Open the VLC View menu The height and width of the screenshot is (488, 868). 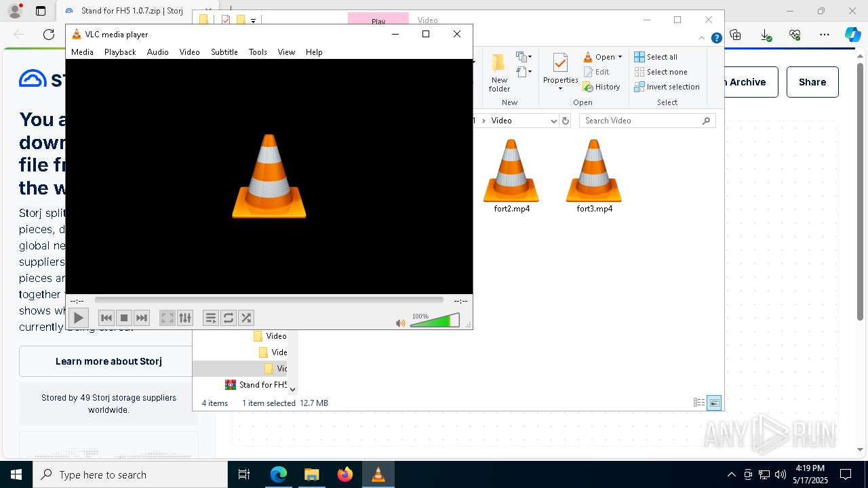coord(286,52)
